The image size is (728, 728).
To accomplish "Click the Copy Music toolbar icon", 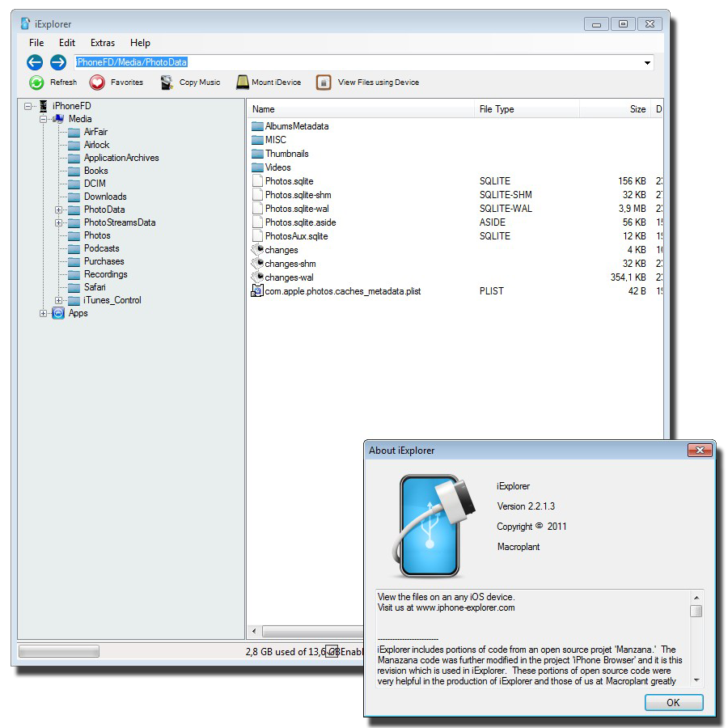I will pyautogui.click(x=167, y=83).
